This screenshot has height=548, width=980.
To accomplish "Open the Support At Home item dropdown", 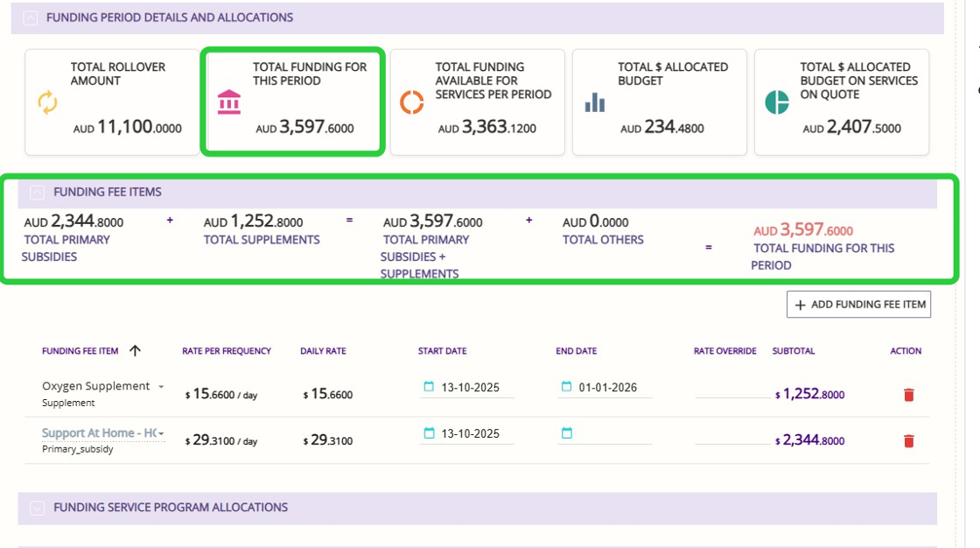I will [x=161, y=433].
